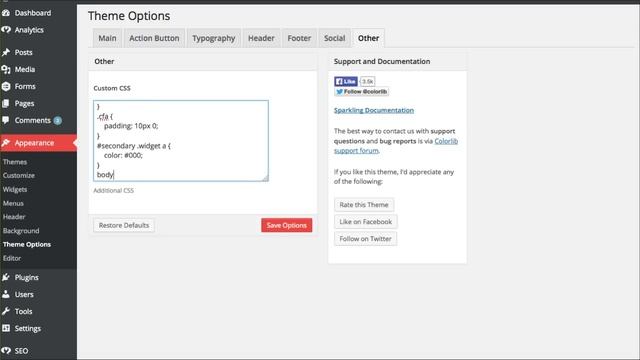
Task: Open the Widgets submenu item
Action: [15, 189]
